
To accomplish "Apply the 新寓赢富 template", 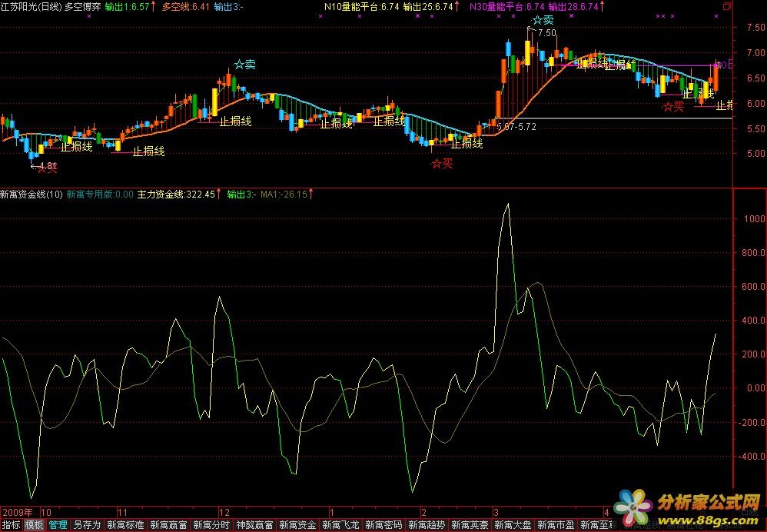I will [x=168, y=525].
